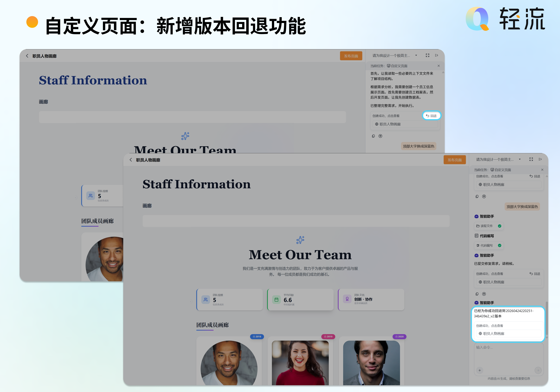Click the back arrow in the rear window header

click(x=27, y=56)
